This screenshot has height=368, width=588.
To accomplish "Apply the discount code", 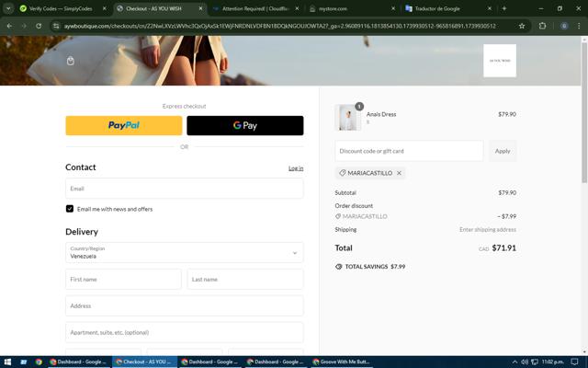I will [503, 151].
